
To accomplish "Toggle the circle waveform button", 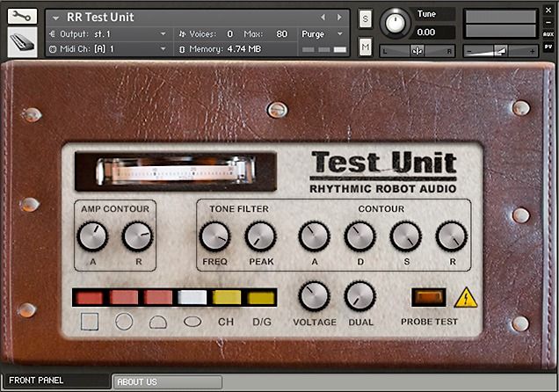I will (124, 298).
